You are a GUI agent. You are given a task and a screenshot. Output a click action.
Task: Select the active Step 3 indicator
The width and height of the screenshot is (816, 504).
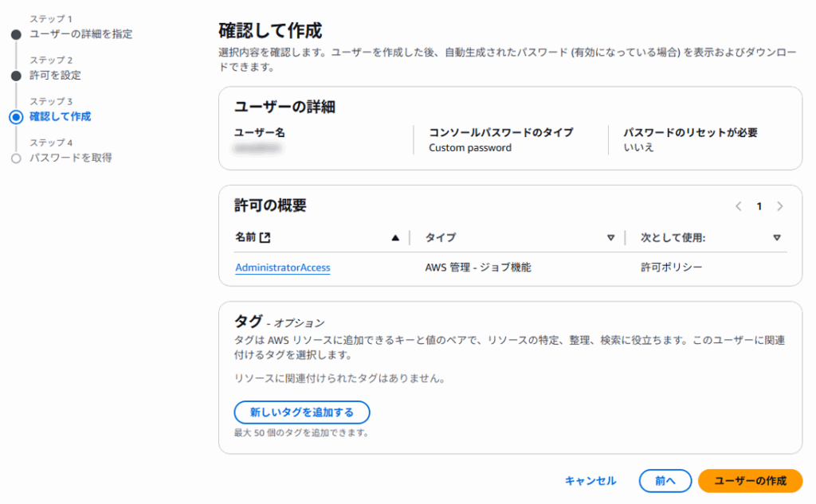[x=16, y=117]
